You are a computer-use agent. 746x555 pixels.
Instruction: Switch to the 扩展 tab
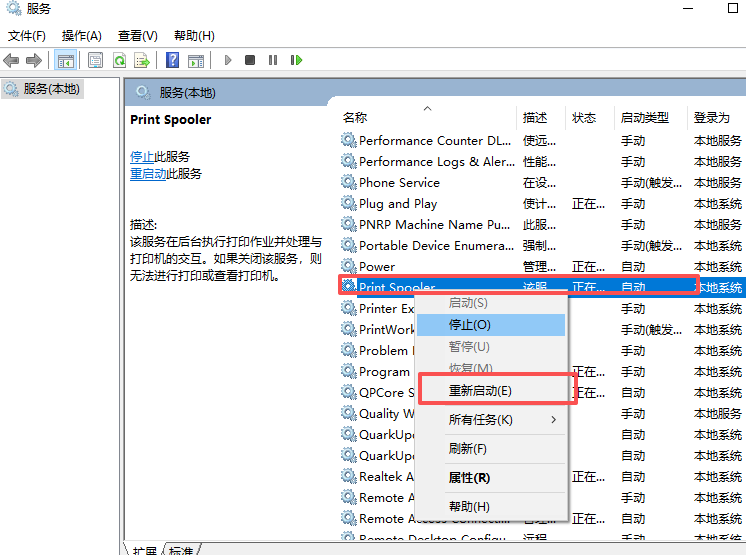[x=144, y=550]
